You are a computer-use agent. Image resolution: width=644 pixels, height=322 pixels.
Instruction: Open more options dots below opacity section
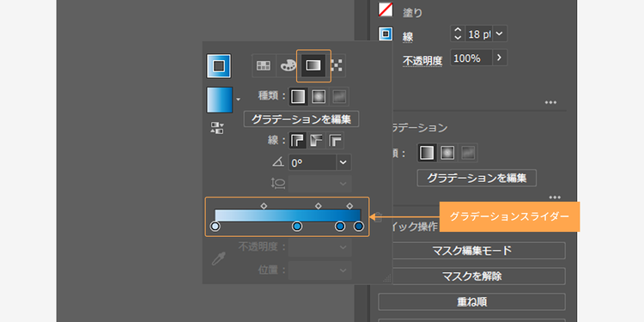[x=550, y=102]
